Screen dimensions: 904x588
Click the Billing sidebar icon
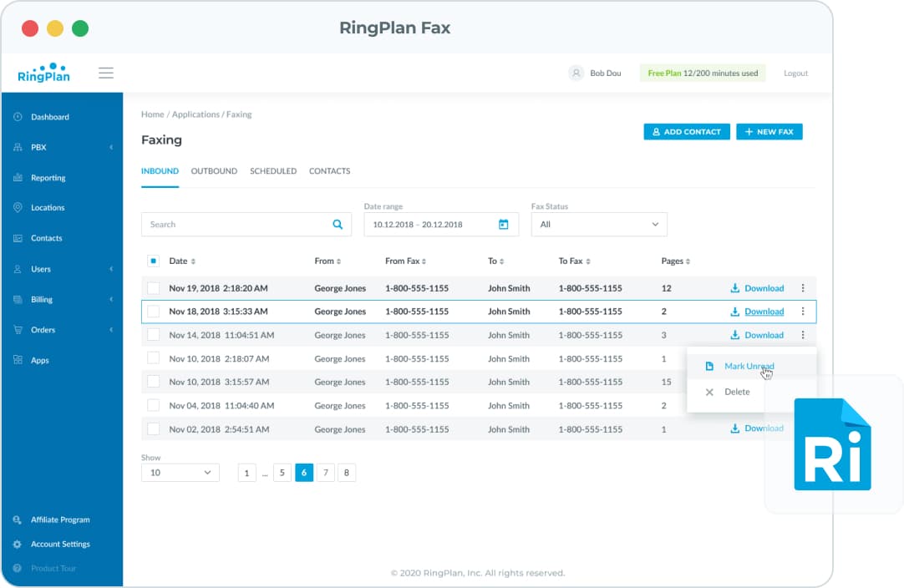(x=18, y=299)
